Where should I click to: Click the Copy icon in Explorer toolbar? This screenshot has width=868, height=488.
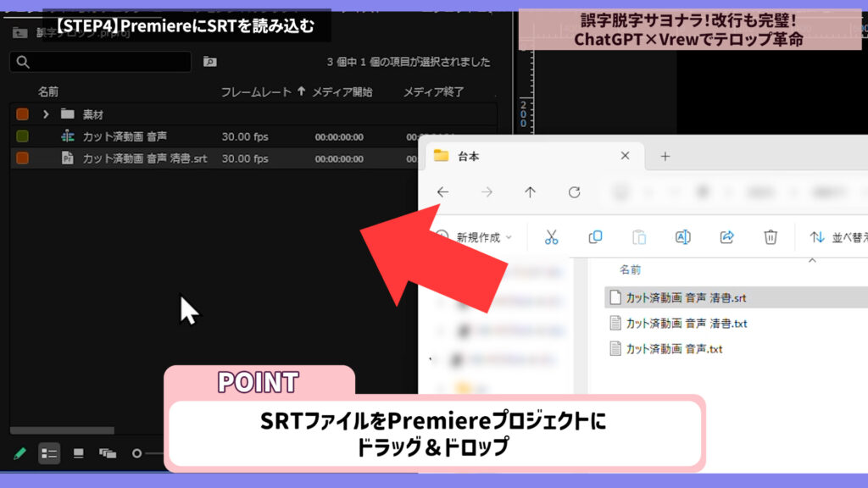point(595,237)
